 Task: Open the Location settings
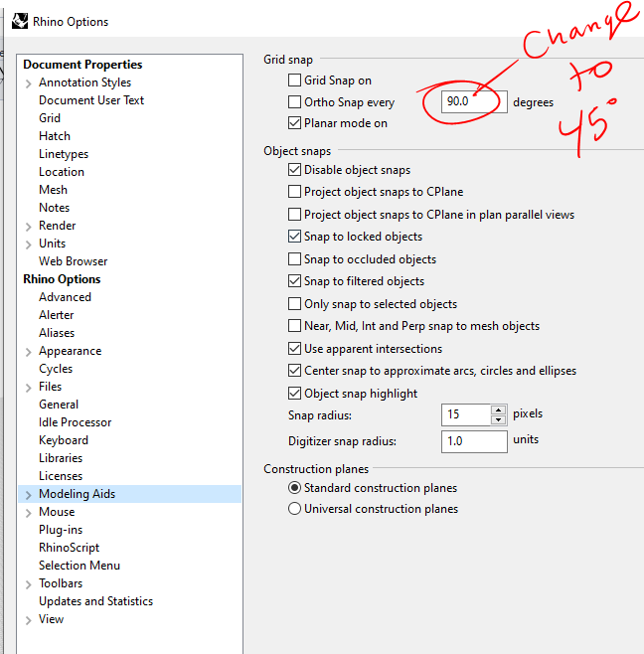coord(62,172)
